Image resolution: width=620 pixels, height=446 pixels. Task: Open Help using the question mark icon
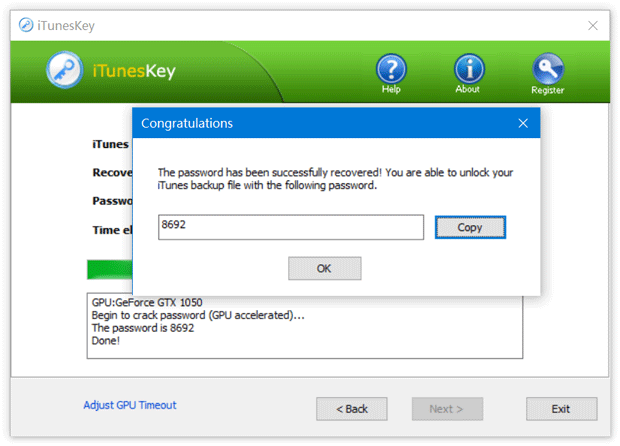pyautogui.click(x=391, y=69)
